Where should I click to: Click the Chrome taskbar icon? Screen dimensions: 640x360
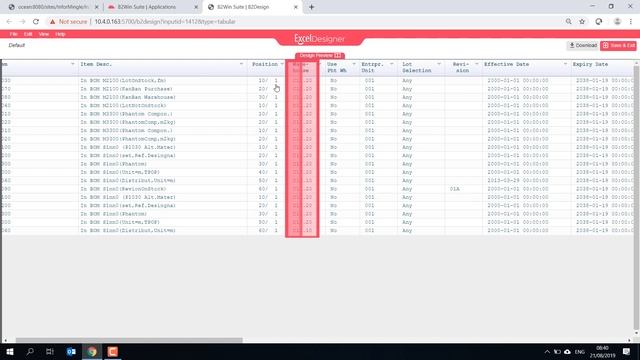pyautogui.click(x=92, y=351)
